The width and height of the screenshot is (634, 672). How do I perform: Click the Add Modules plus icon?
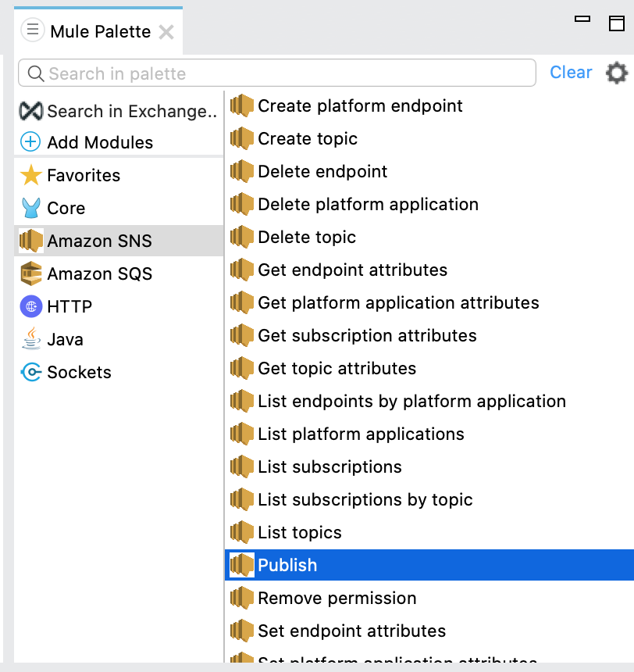coord(31,143)
